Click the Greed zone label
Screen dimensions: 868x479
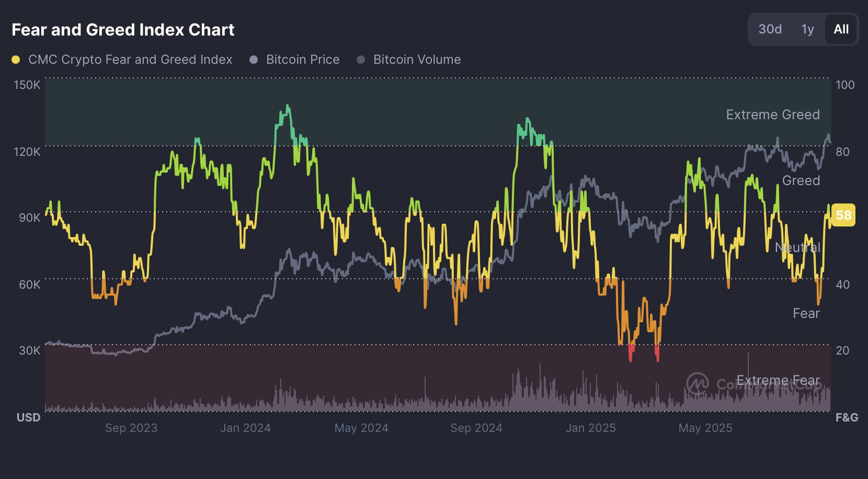click(801, 180)
